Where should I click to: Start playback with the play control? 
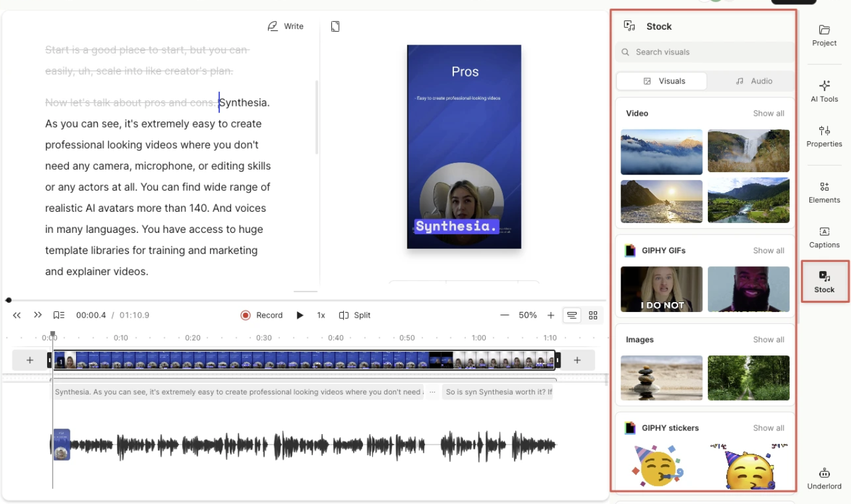300,315
